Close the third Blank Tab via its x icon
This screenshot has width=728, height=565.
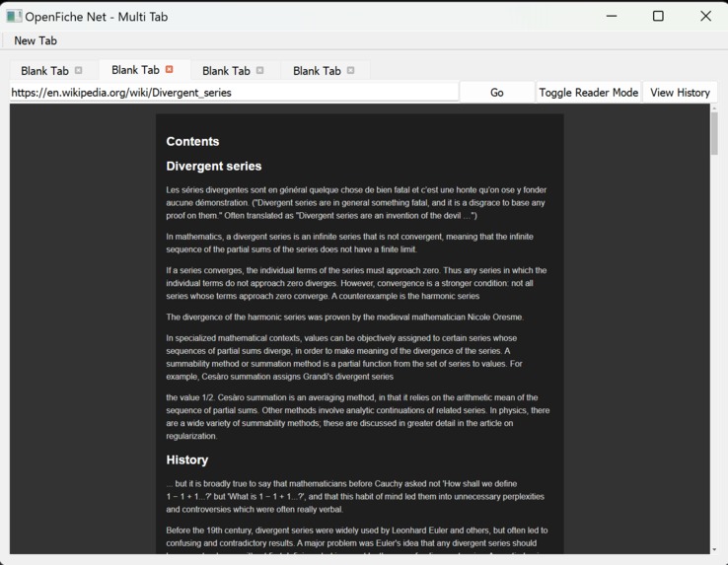point(260,70)
